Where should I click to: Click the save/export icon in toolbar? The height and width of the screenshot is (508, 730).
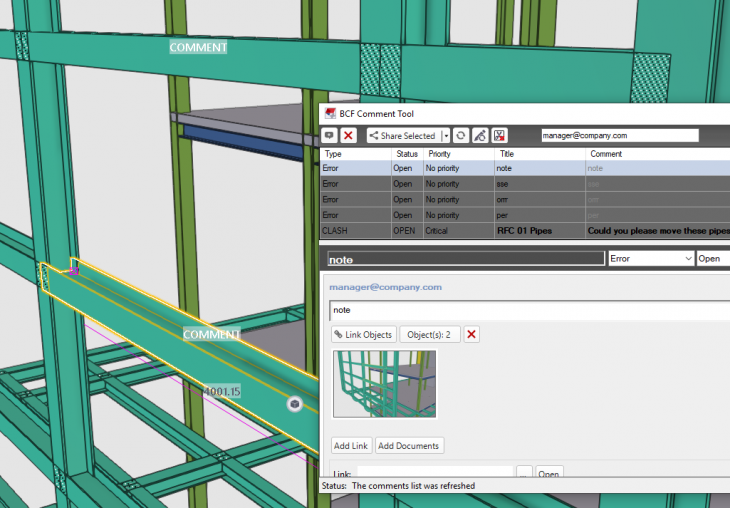[499, 135]
